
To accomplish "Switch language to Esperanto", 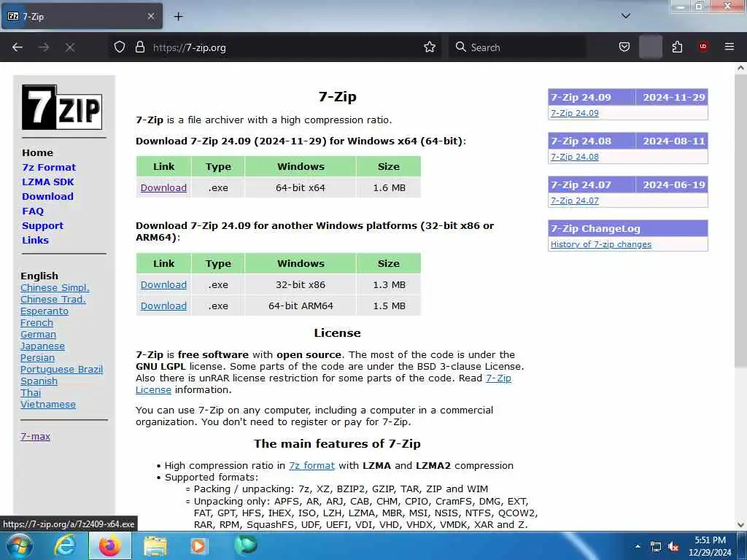I will point(44,311).
